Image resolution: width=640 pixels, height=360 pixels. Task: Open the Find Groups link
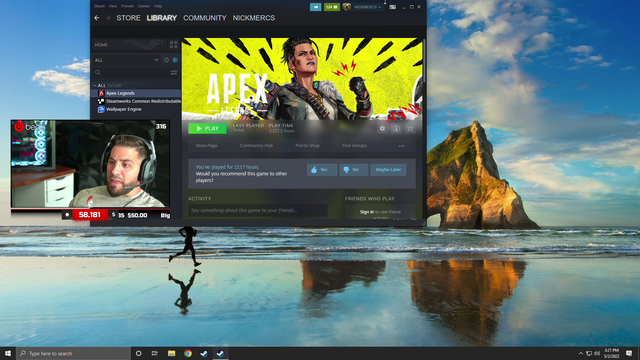point(354,146)
